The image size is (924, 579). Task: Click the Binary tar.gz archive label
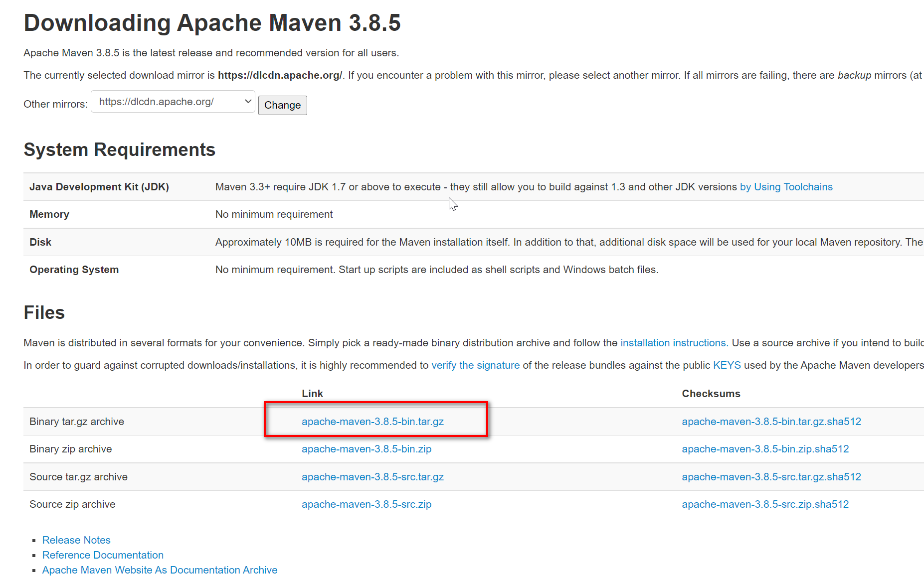point(77,422)
